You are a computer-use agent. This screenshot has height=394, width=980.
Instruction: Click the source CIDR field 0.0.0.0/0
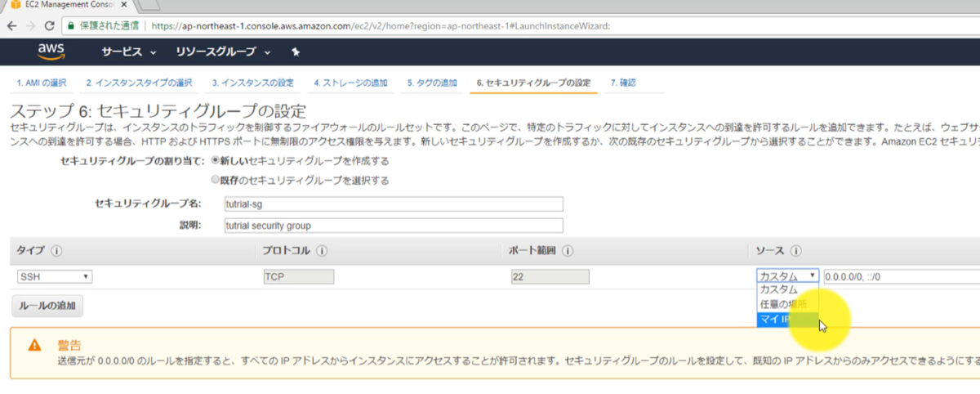(902, 277)
